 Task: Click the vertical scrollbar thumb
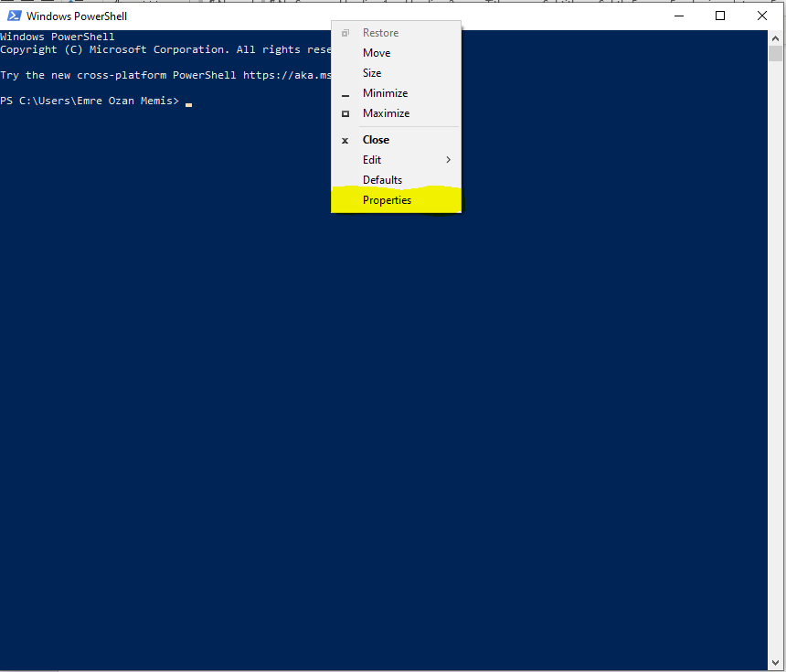pyautogui.click(x=775, y=53)
